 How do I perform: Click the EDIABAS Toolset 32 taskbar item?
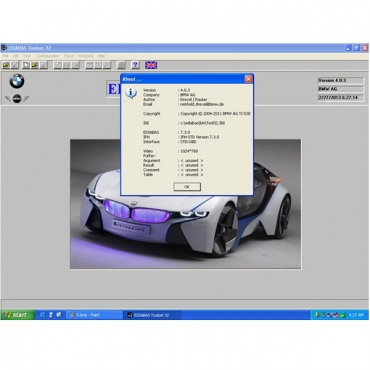click(x=152, y=315)
